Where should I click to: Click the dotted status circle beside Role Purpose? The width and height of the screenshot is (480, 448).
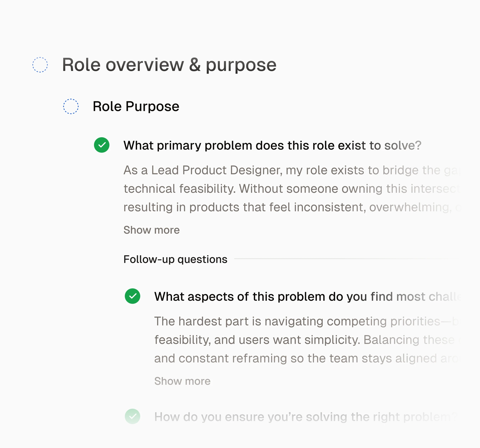pos(71,106)
